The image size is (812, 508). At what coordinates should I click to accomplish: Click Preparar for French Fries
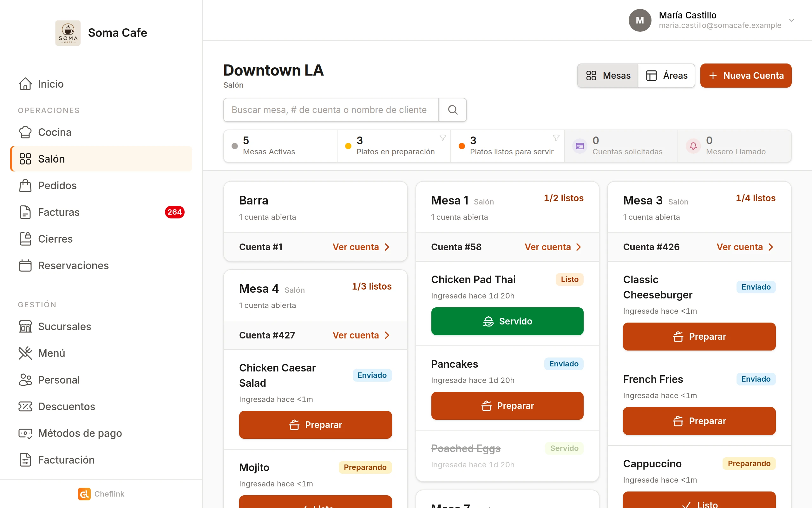coord(699,421)
